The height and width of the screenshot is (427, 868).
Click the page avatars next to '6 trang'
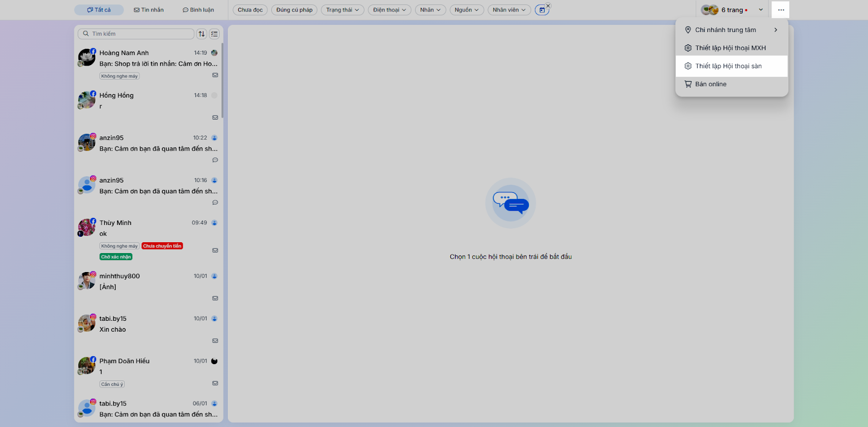(710, 10)
